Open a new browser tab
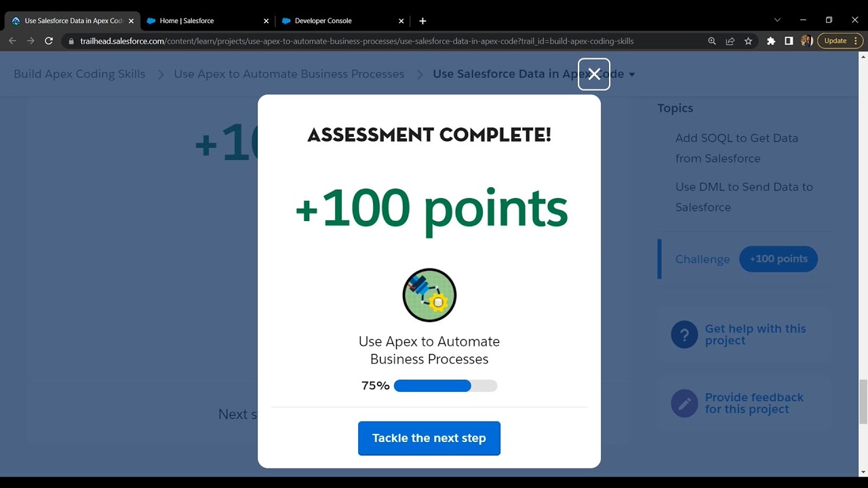 pyautogui.click(x=422, y=21)
